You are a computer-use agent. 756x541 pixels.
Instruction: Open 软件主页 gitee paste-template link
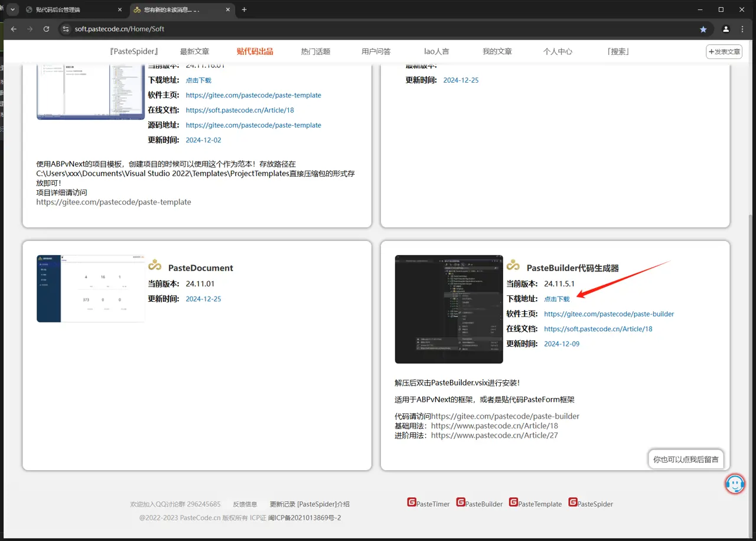[x=253, y=95]
